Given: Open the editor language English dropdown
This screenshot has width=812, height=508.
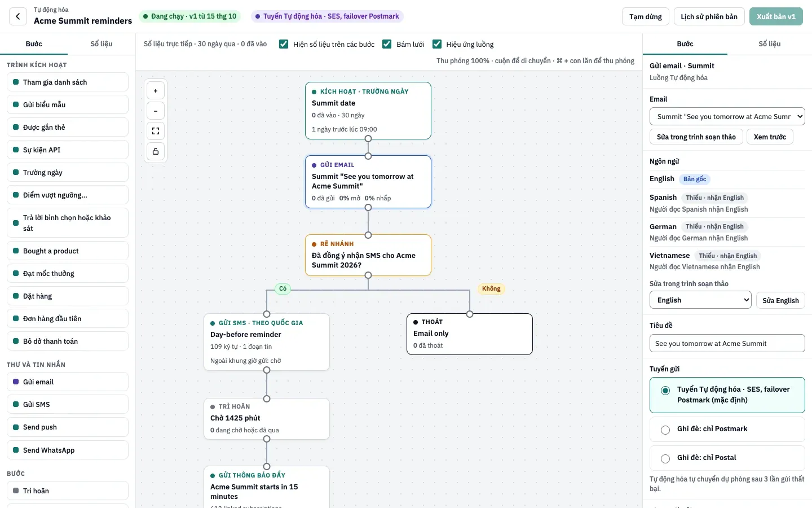Looking at the screenshot, I should click(700, 300).
